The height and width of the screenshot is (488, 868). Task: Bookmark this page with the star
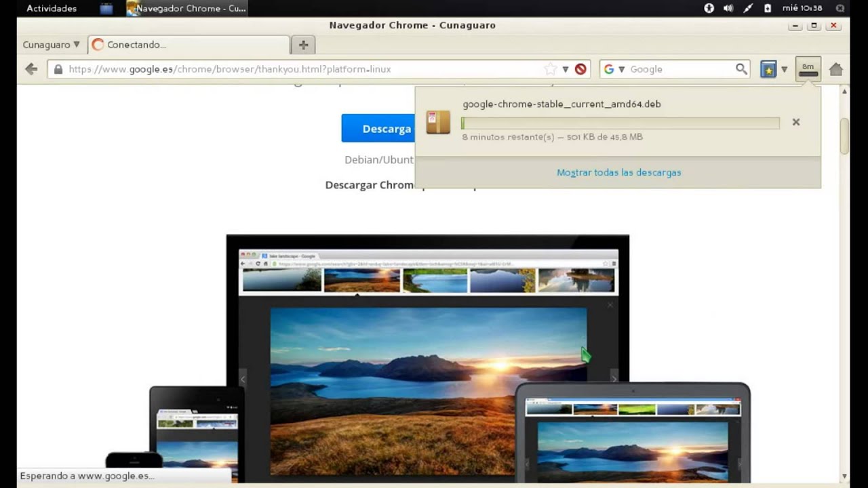550,69
